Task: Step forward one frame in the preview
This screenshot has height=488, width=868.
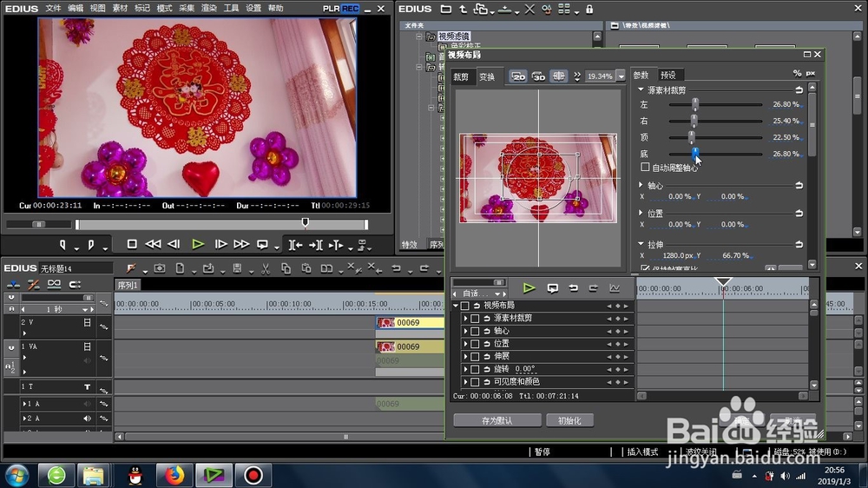Action: point(220,244)
